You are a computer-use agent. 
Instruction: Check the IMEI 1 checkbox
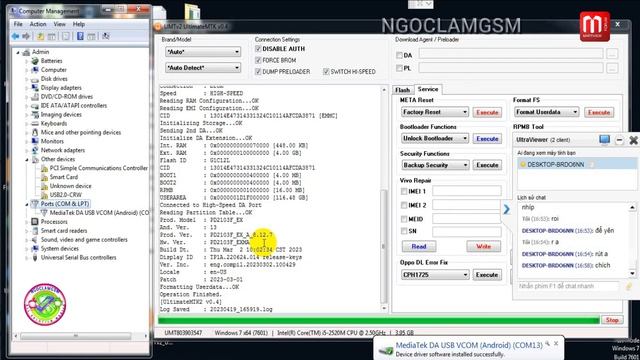point(404,191)
